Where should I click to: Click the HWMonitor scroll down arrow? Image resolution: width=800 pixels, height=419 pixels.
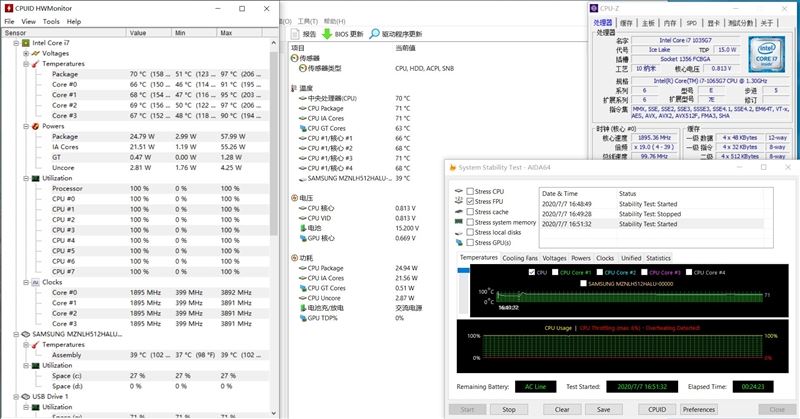click(x=273, y=413)
